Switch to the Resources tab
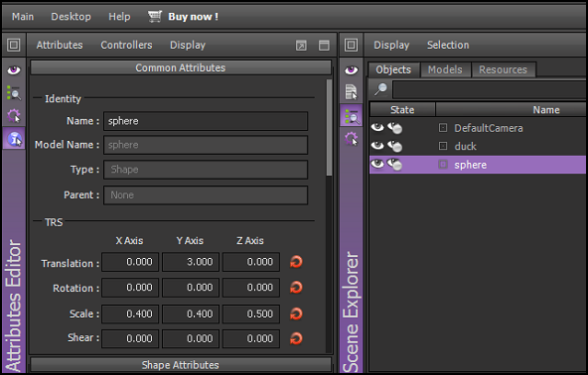Image resolution: width=588 pixels, height=375 pixels. 504,69
